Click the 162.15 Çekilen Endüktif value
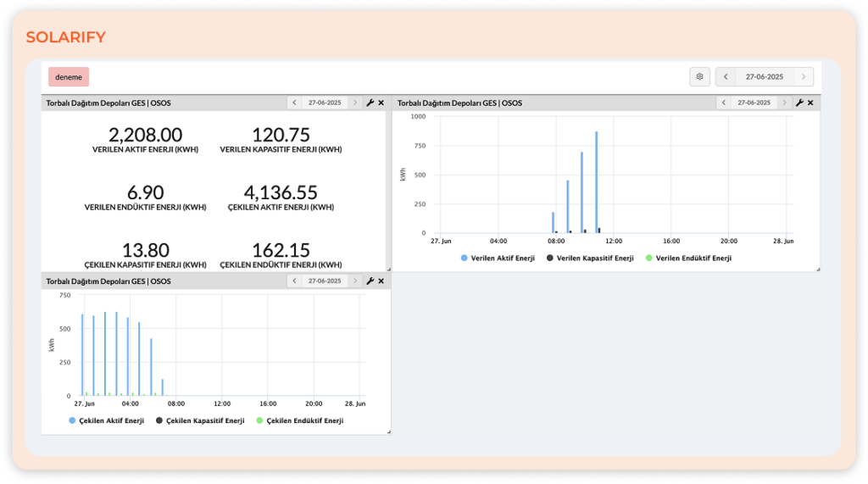 pyautogui.click(x=281, y=250)
